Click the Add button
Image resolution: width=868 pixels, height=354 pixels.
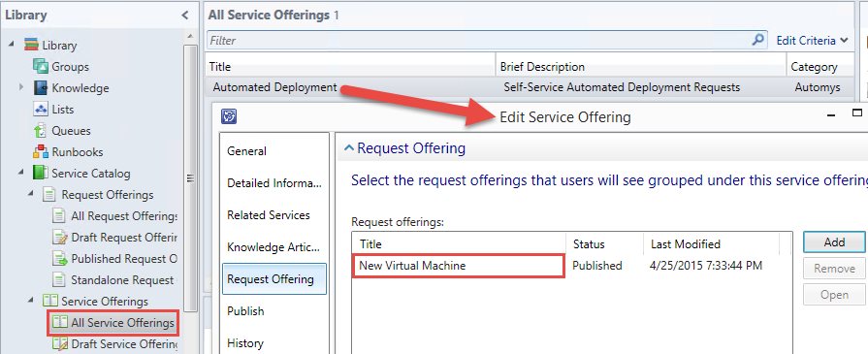834,242
